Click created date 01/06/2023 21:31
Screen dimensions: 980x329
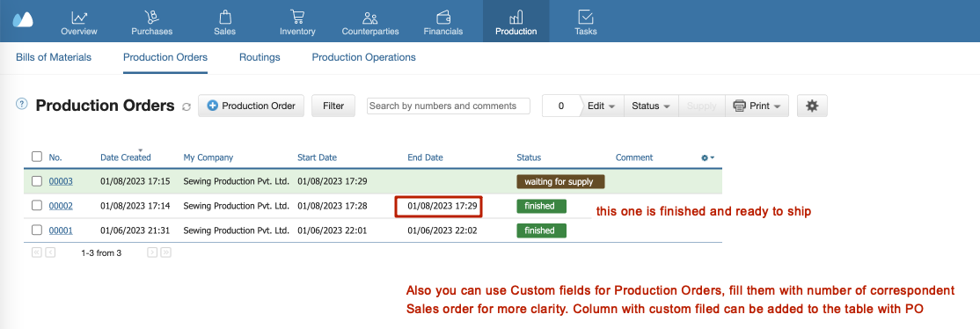click(135, 230)
